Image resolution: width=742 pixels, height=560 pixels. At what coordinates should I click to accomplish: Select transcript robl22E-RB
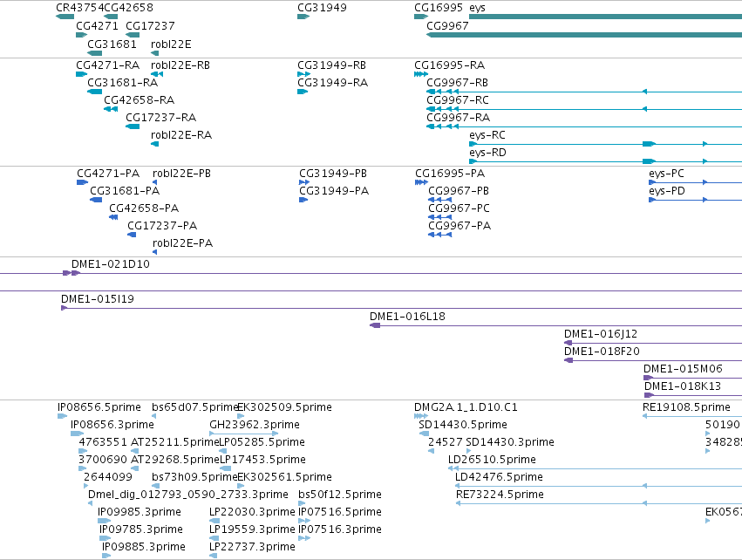pos(180,65)
